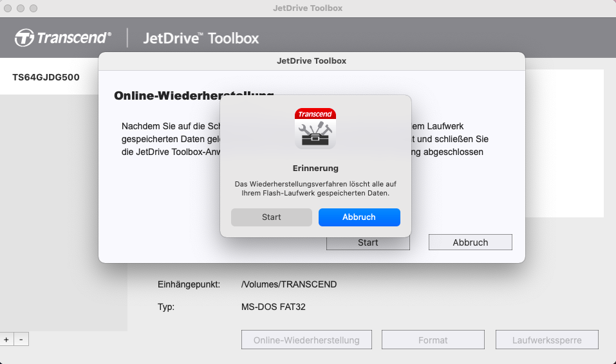Click the red close window button
The height and width of the screenshot is (364, 616).
point(8,8)
